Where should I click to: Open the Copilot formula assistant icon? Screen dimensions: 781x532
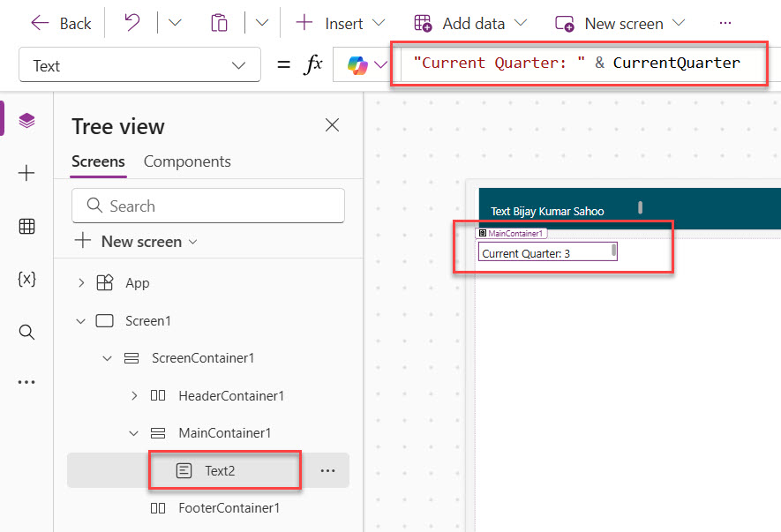tap(357, 65)
